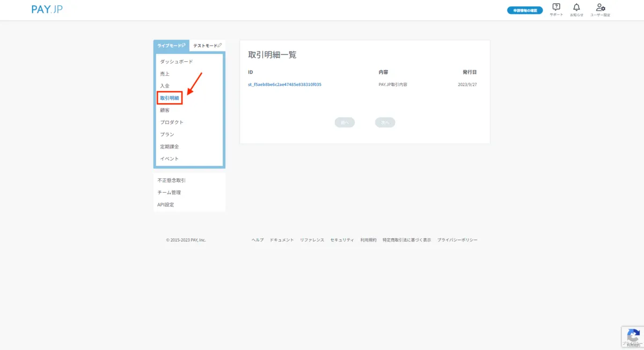644x350 pixels.
Task: Open the ヘルプ footer link
Action: (258, 240)
